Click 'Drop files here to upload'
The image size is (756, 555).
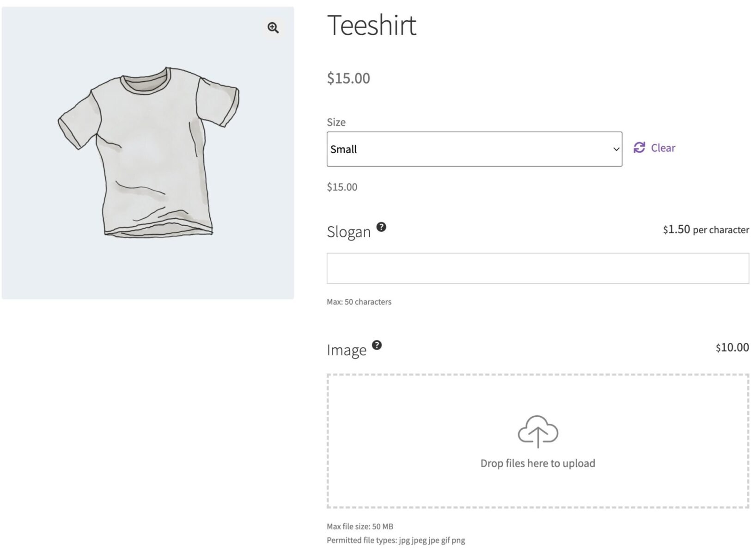[x=537, y=462]
